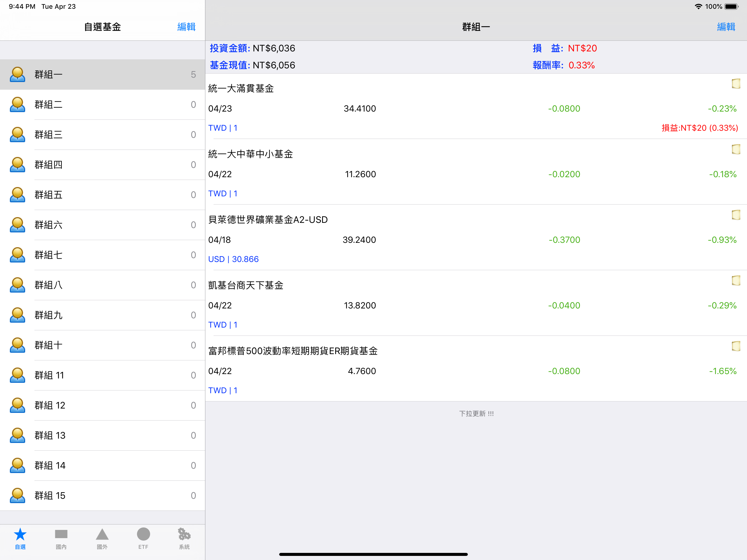Click the 9:44 PM clock
The image size is (747, 560).
22,6
